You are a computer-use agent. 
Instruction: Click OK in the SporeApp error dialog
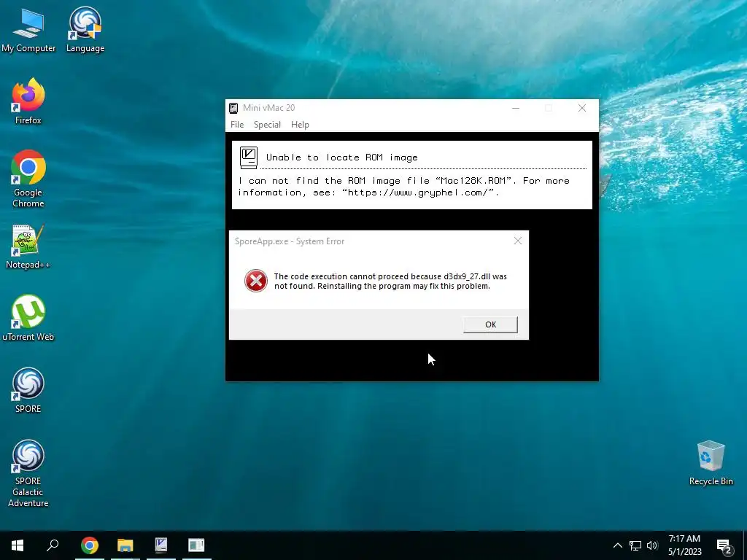490,324
